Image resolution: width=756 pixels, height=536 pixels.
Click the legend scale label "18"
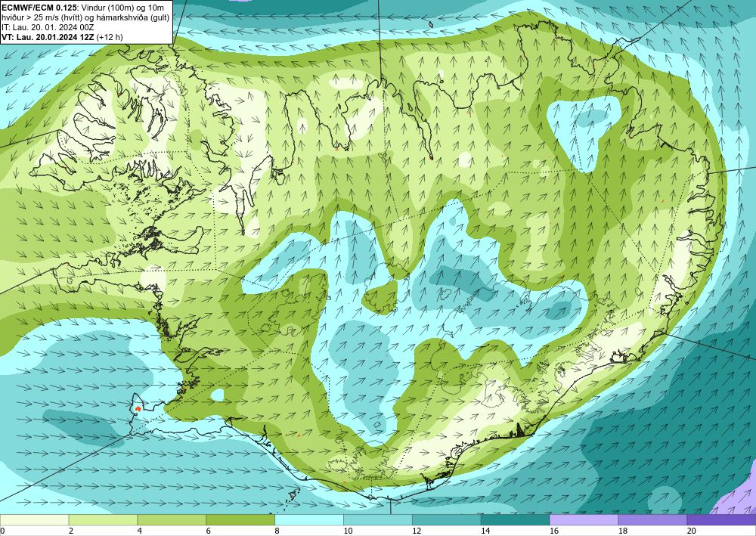(x=623, y=531)
